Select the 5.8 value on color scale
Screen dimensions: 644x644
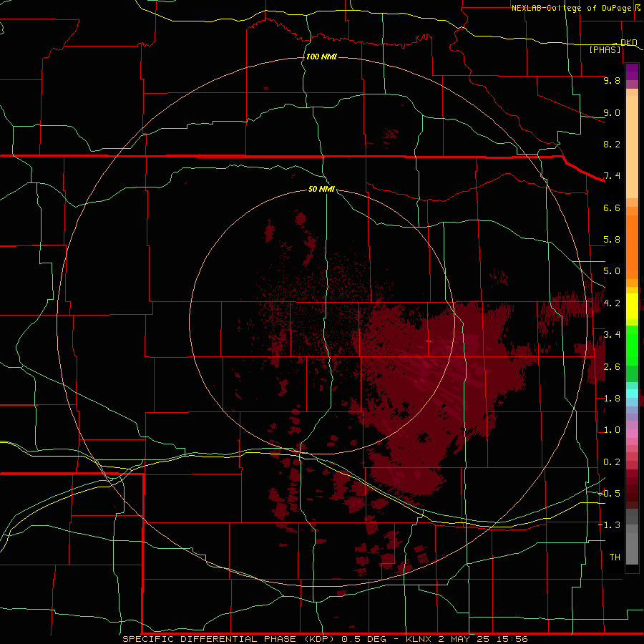click(612, 240)
